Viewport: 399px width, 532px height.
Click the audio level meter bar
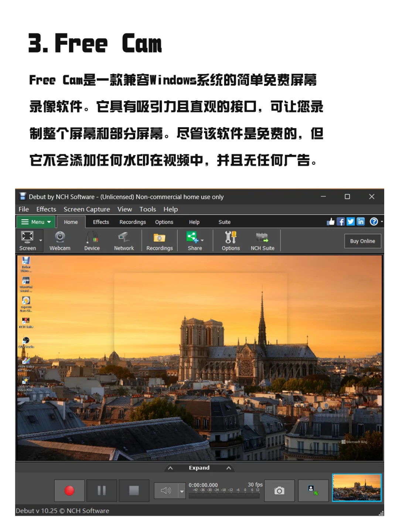coord(224,496)
